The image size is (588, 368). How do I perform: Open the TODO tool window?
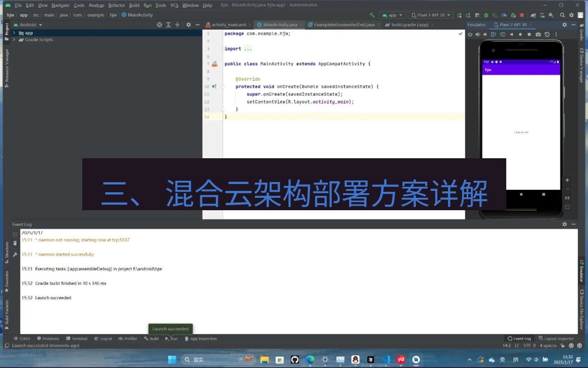pyautogui.click(x=22, y=339)
